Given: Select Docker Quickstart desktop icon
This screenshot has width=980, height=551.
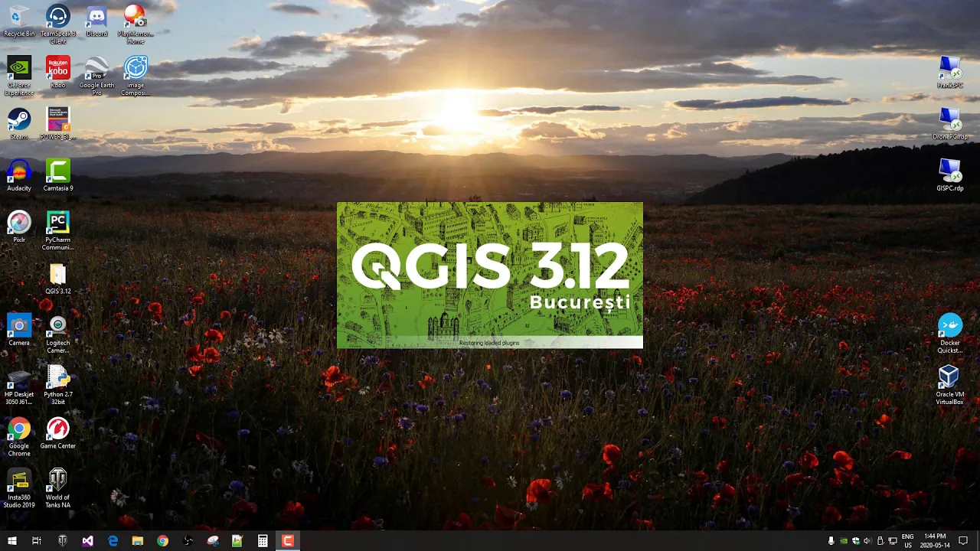Looking at the screenshot, I should pyautogui.click(x=949, y=334).
